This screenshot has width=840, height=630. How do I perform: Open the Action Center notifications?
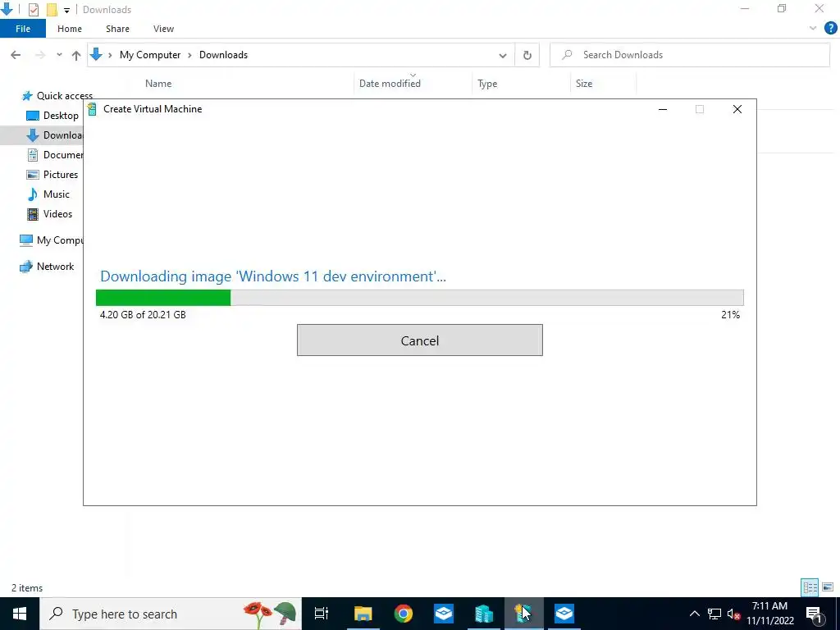(815, 614)
